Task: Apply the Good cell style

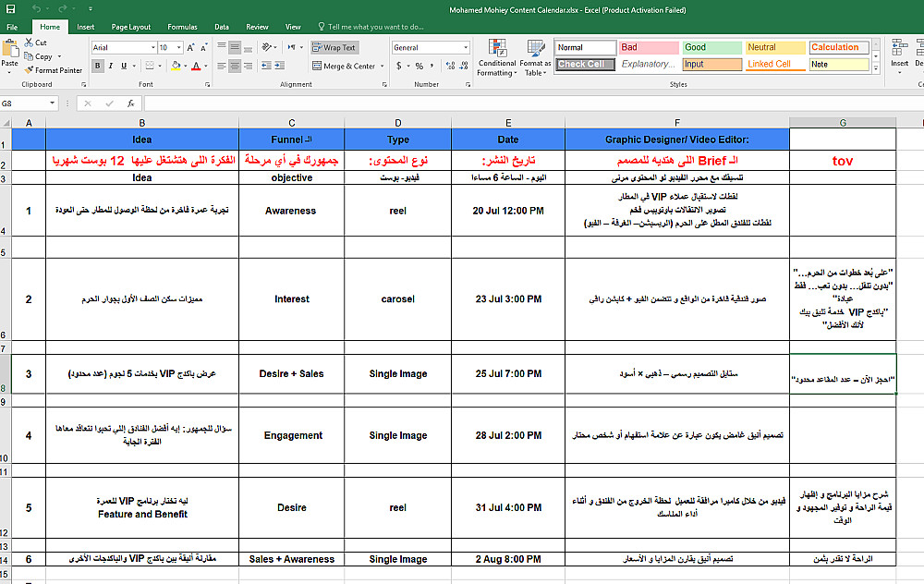Action: [x=712, y=48]
